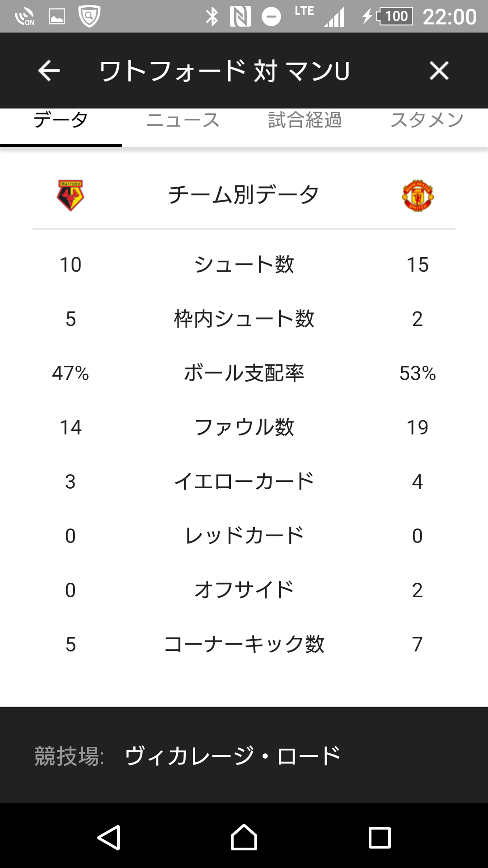488x868 pixels.
Task: Close the match view with X
Action: click(x=439, y=71)
